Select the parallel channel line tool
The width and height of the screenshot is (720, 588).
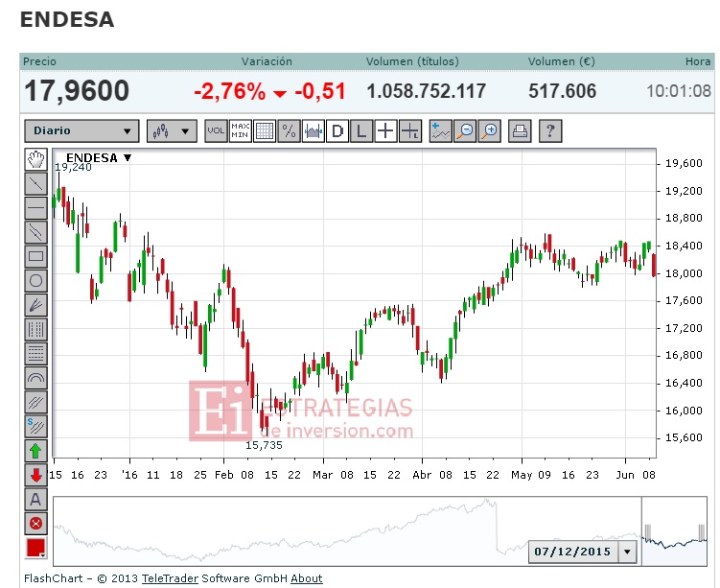click(x=35, y=232)
